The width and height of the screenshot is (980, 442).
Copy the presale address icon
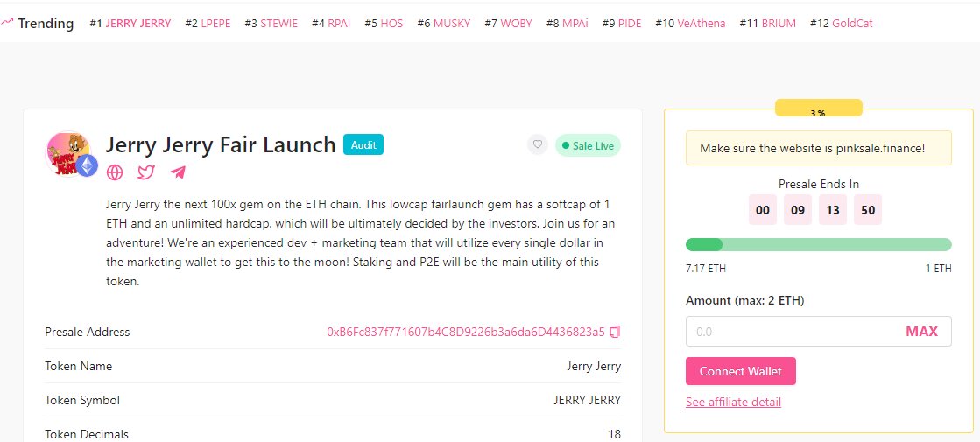coord(615,332)
